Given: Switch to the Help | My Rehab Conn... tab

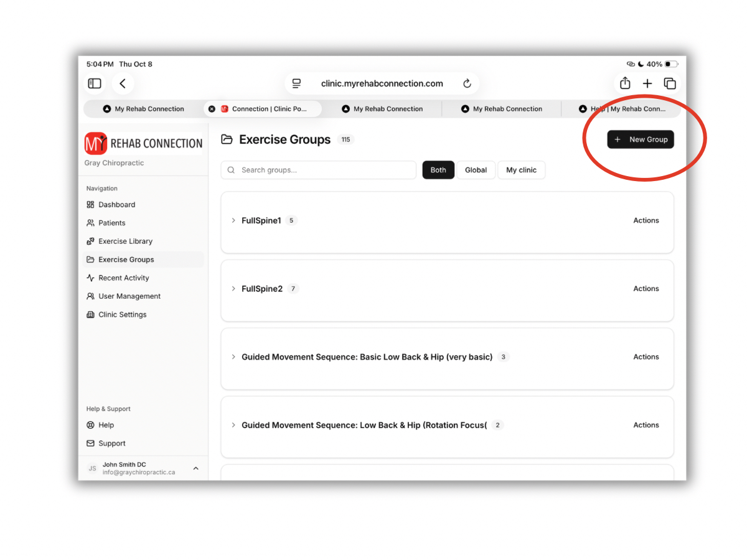Looking at the screenshot, I should click(621, 109).
